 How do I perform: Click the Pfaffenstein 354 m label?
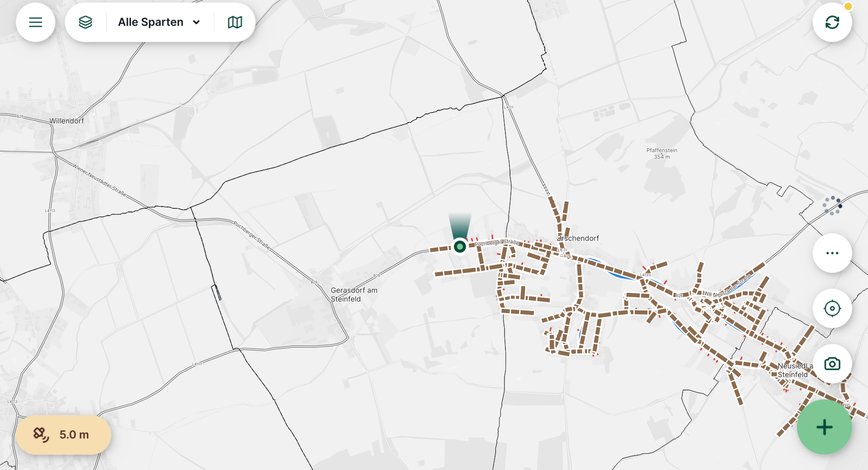662,154
